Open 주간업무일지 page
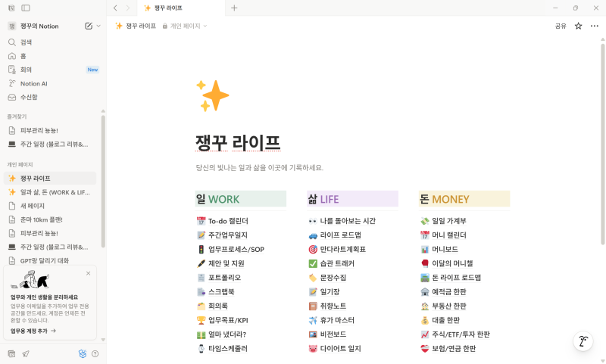 click(223, 235)
